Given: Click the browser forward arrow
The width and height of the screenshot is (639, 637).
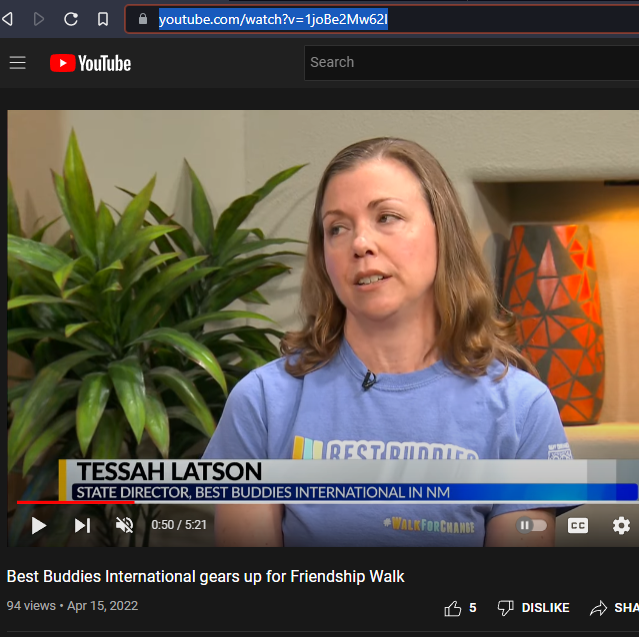Looking at the screenshot, I should pyautogui.click(x=39, y=19).
